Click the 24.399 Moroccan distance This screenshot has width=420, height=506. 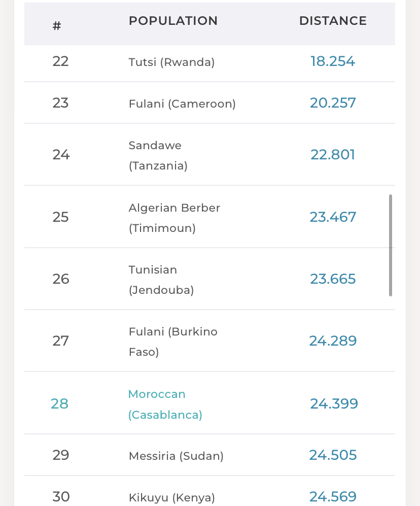(x=334, y=404)
